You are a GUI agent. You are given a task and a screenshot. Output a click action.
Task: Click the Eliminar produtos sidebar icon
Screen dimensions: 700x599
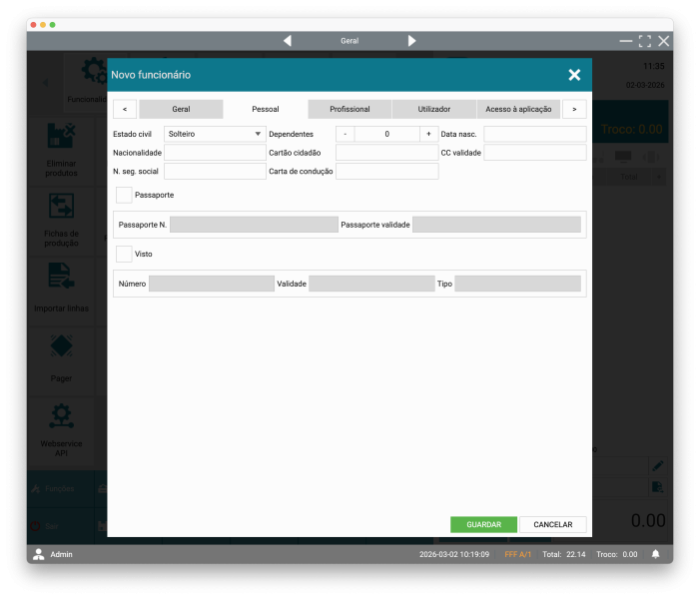point(61,137)
